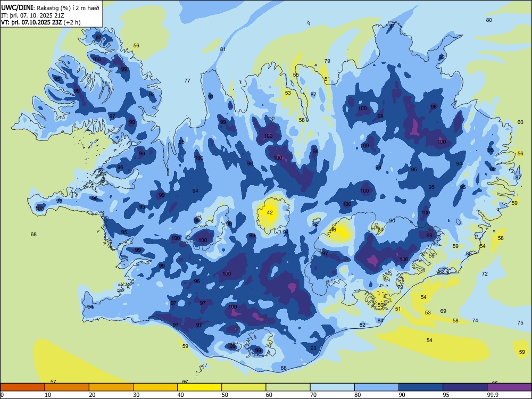Click the '99.9' legend tick label
Viewport: 532px width, 399px height.
pos(493,395)
